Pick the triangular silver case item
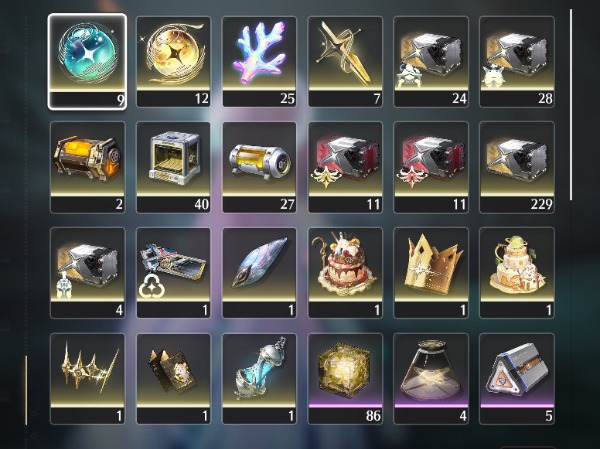Viewport: 600px width, 449px height. point(517,379)
